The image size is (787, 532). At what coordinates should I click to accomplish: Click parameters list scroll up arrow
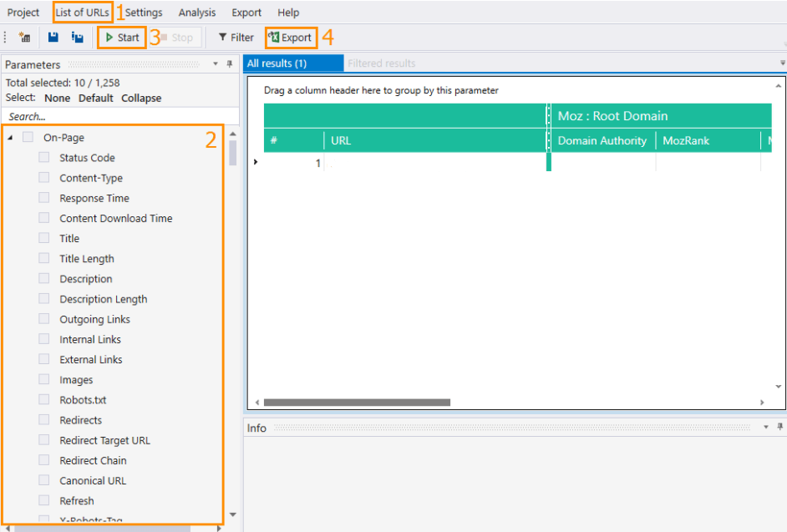tap(232, 134)
